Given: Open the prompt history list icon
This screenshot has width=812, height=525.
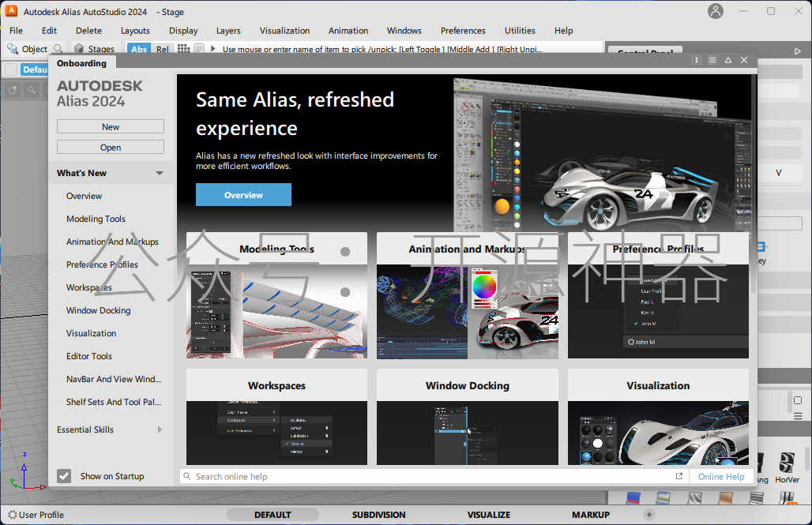Looking at the screenshot, I should [199, 49].
